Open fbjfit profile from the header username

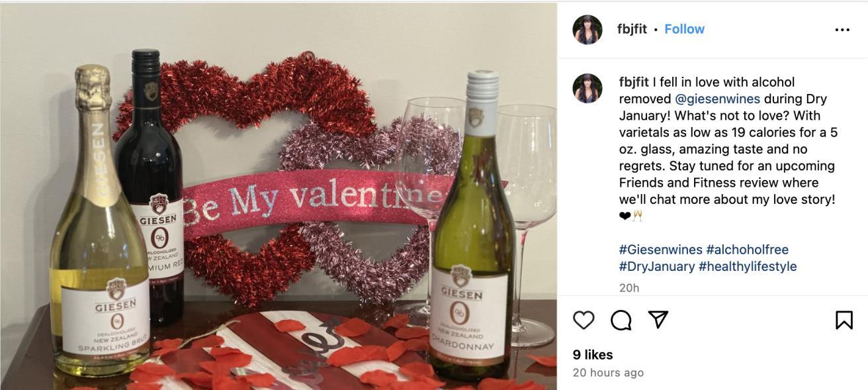click(x=632, y=29)
